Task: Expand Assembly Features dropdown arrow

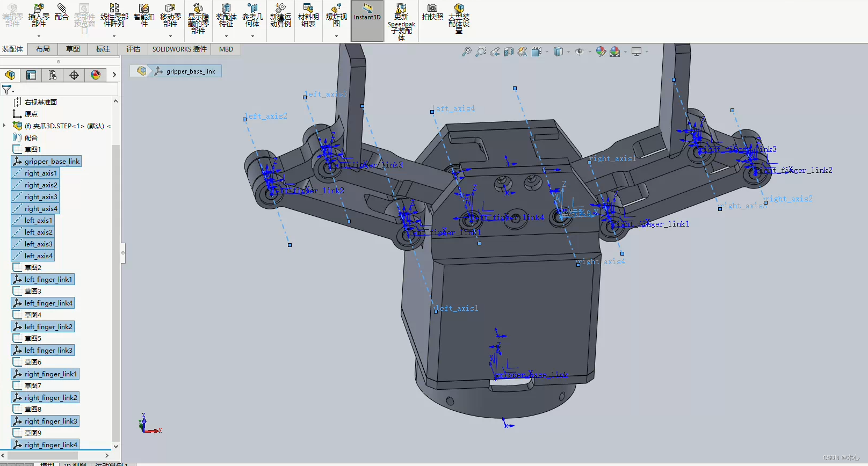Action: coord(226,36)
